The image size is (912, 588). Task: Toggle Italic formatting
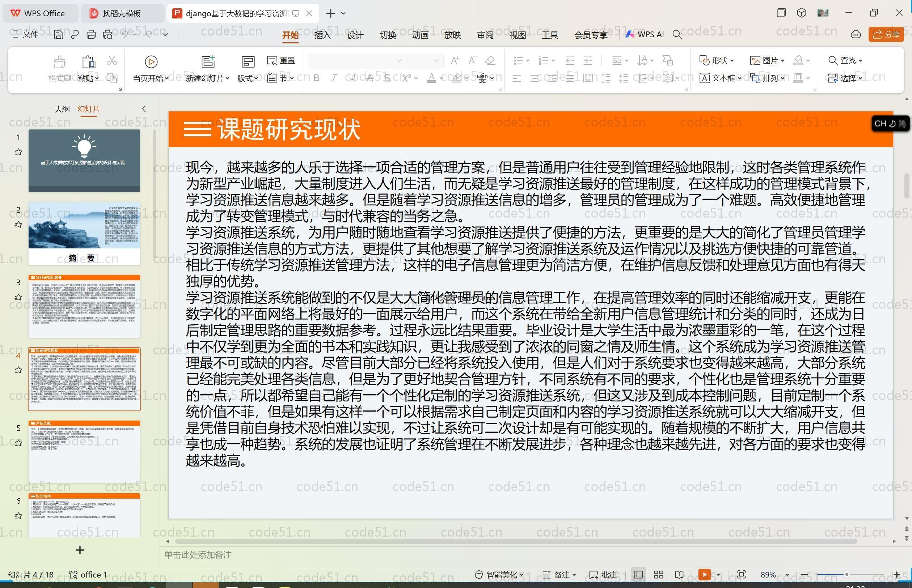(334, 78)
